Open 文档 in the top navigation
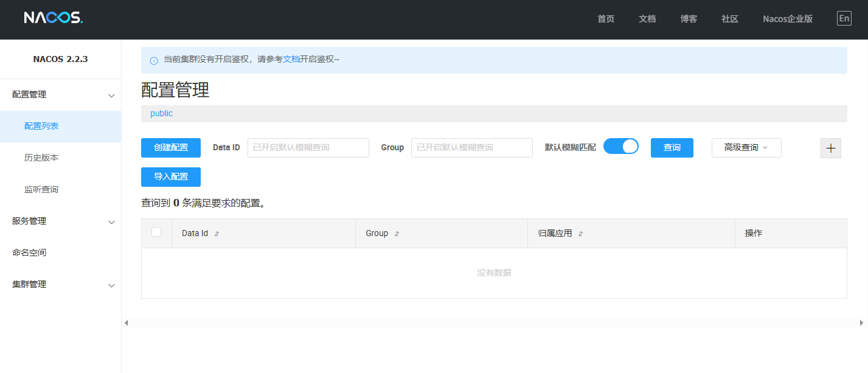The width and height of the screenshot is (868, 373). click(647, 19)
